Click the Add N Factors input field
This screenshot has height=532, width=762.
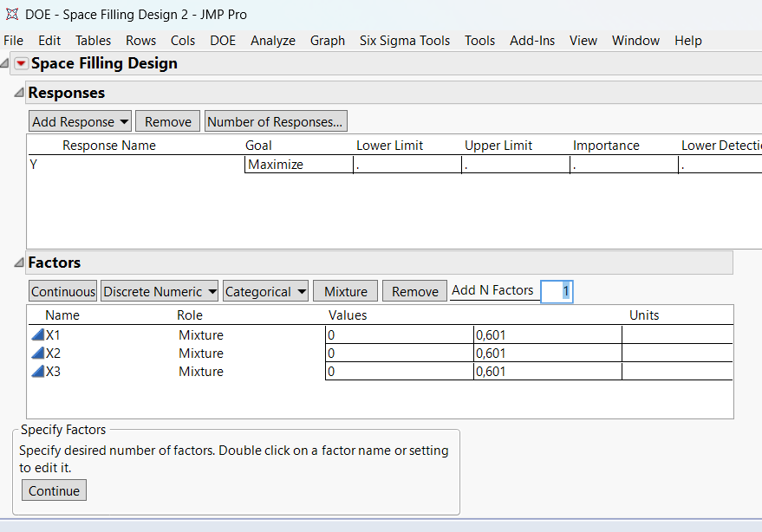click(556, 292)
